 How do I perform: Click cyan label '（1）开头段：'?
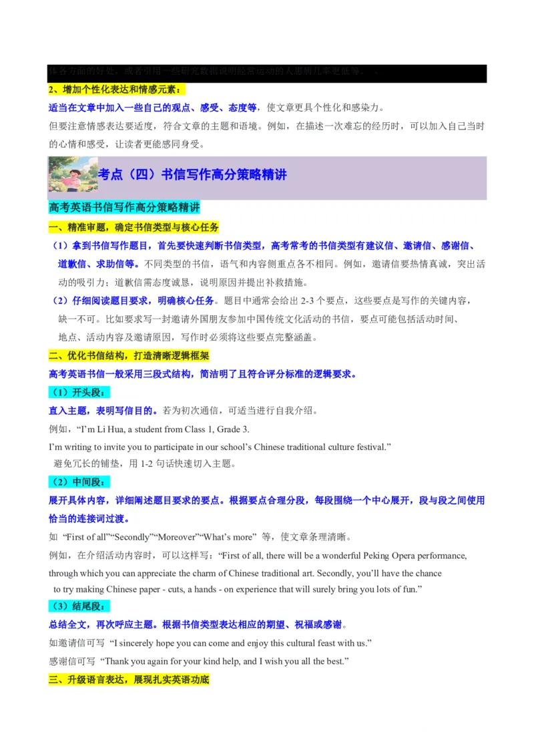79,393
